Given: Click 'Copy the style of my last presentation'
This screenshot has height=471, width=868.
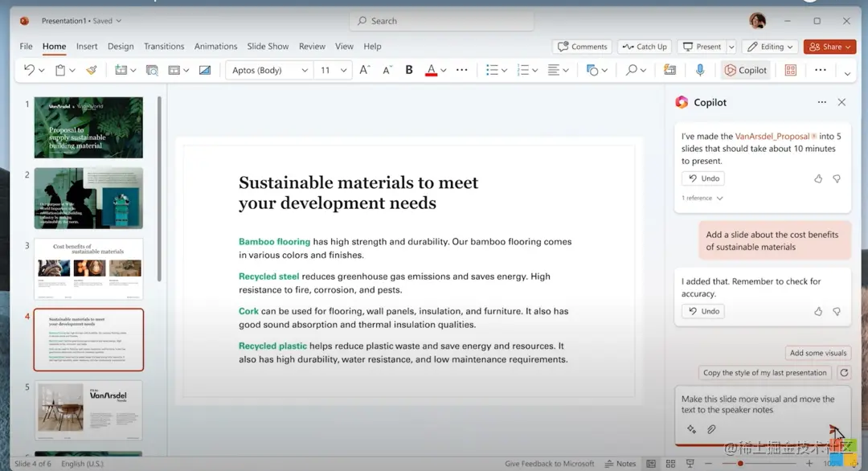Looking at the screenshot, I should [x=764, y=373].
